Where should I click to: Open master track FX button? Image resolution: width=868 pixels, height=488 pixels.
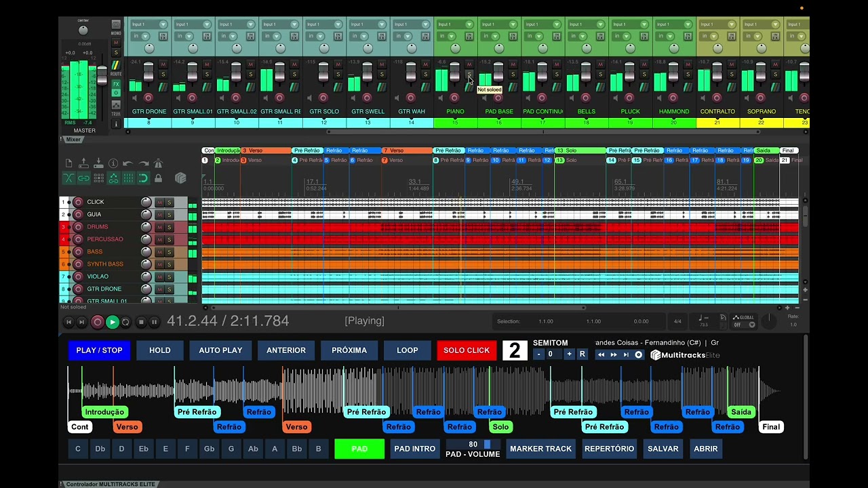(116, 84)
